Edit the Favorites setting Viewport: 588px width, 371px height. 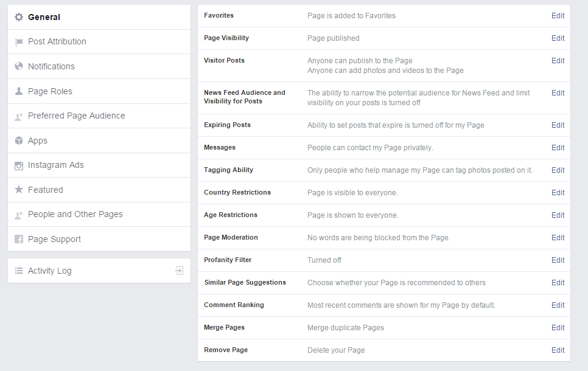coord(558,16)
